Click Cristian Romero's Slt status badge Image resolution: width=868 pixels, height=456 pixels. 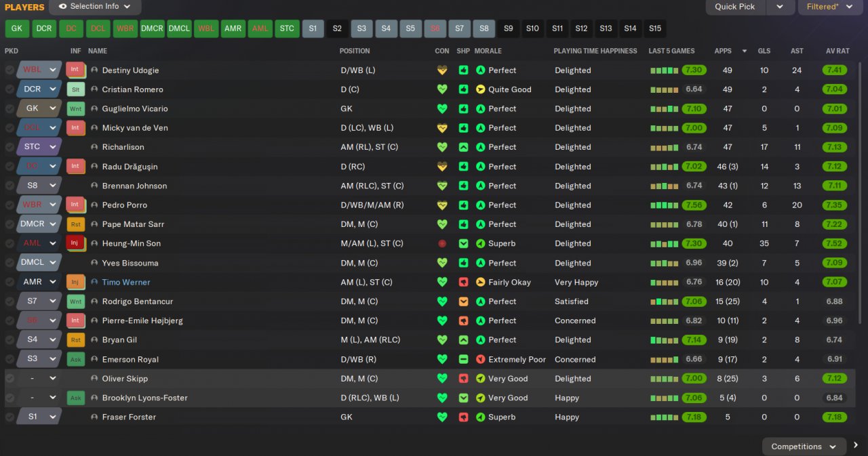(x=75, y=89)
